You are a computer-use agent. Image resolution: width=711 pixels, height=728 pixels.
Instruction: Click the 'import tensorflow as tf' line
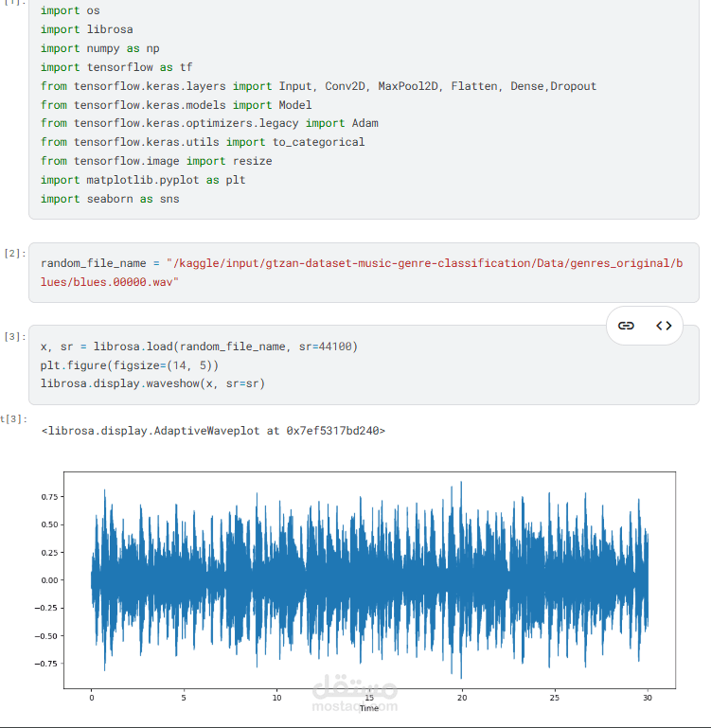click(x=116, y=67)
